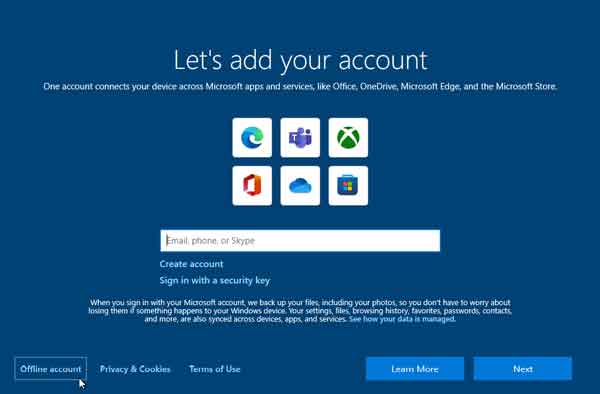
Task: Open See how your data is managed
Action: 402,319
